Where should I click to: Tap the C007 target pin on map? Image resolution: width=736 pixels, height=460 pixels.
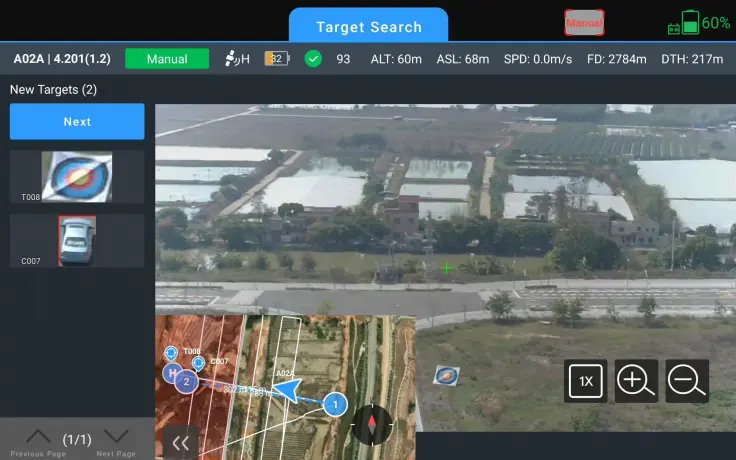pos(199,363)
